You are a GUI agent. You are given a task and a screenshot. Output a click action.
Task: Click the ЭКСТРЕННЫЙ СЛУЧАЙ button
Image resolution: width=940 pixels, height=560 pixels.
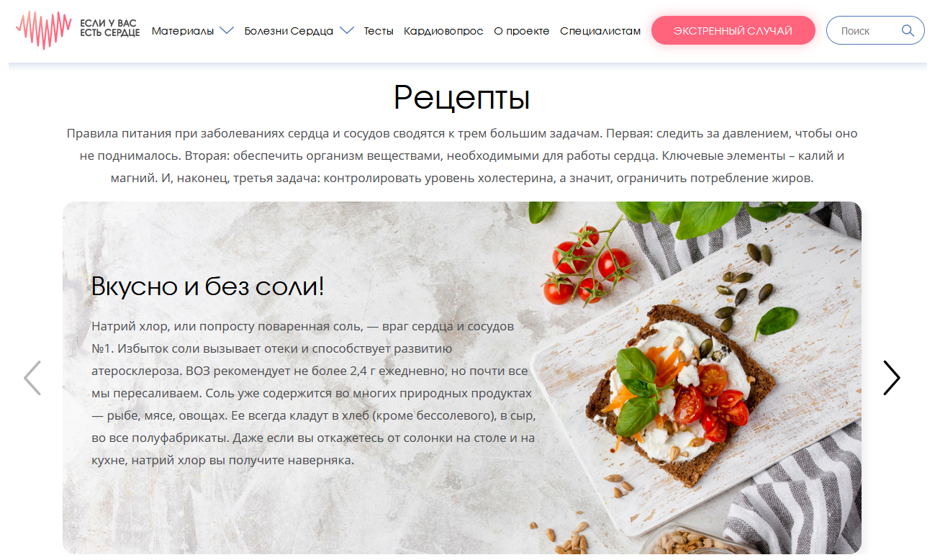click(x=733, y=30)
